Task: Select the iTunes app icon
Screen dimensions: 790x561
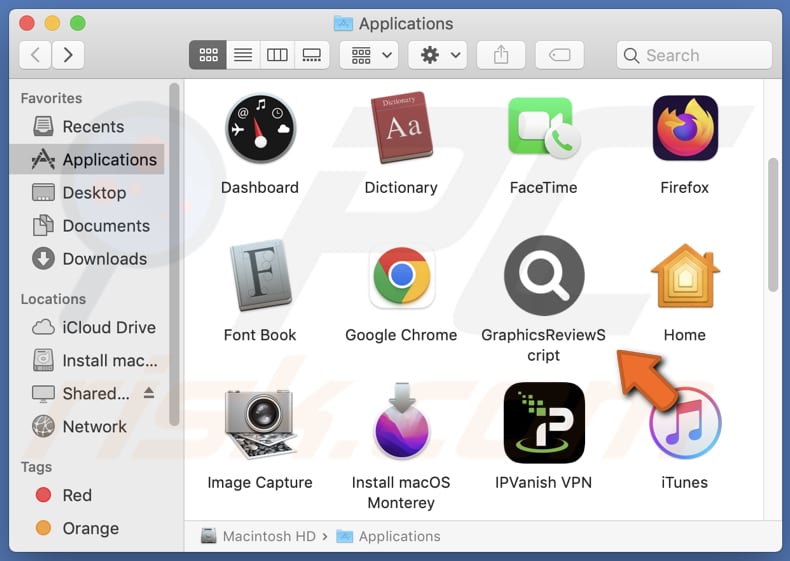Action: coord(685,422)
